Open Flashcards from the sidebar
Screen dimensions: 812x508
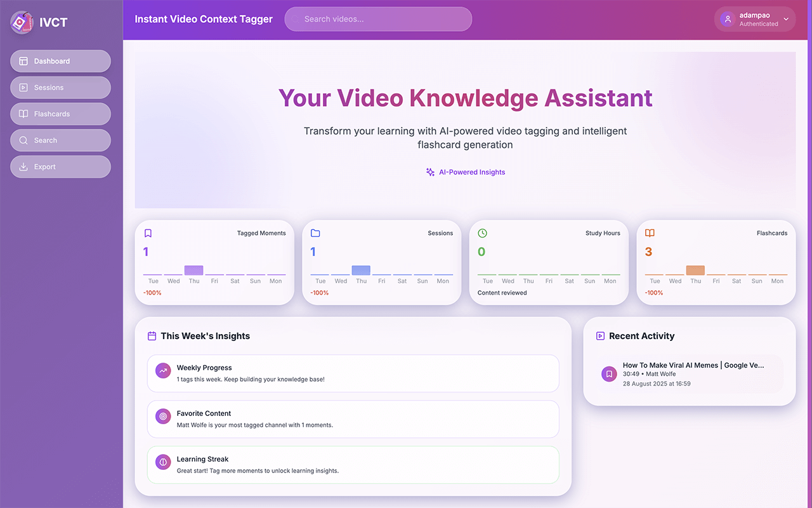60,114
